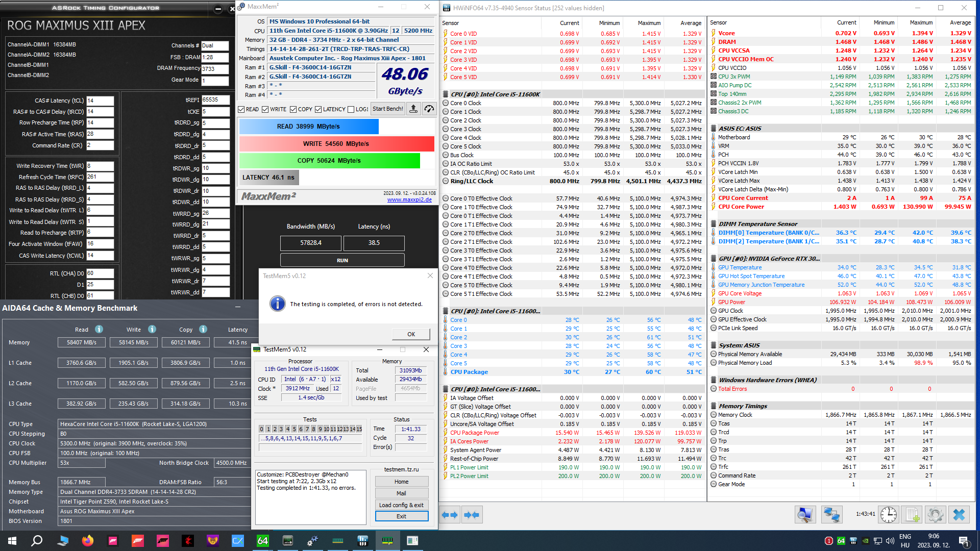Uncheck the COPY checkbox in MaxxMem
The width and height of the screenshot is (980, 551).
tap(293, 109)
